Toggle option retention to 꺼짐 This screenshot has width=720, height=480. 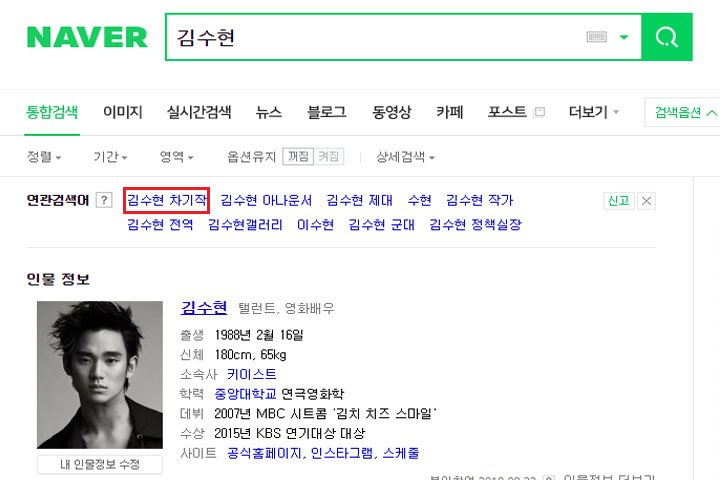298,157
